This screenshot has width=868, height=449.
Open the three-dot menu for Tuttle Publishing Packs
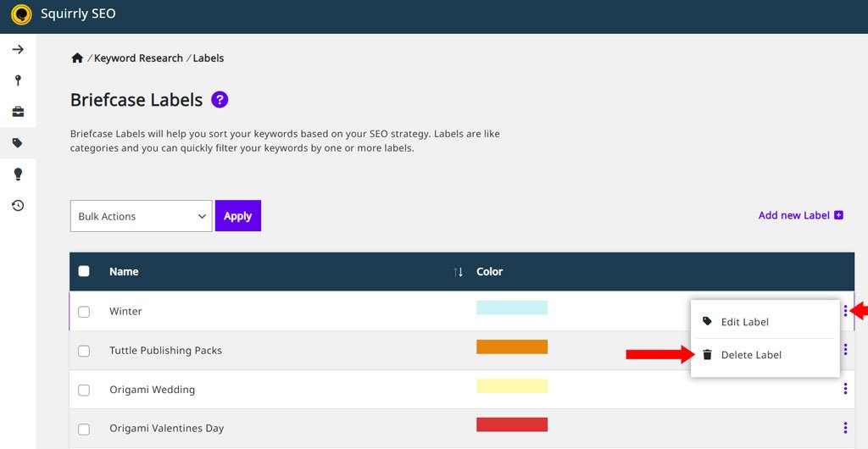coord(845,350)
